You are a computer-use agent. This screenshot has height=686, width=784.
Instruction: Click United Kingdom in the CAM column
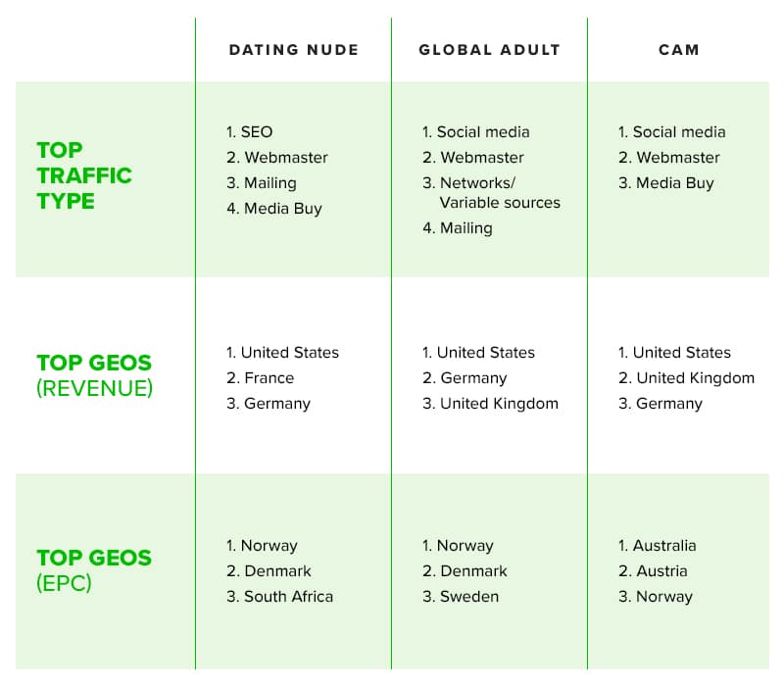(x=695, y=378)
